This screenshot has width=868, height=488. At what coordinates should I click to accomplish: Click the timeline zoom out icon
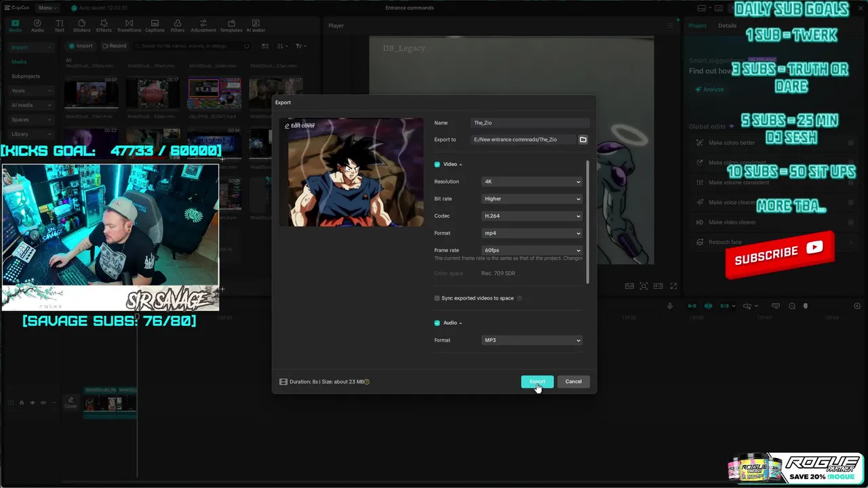(x=792, y=306)
